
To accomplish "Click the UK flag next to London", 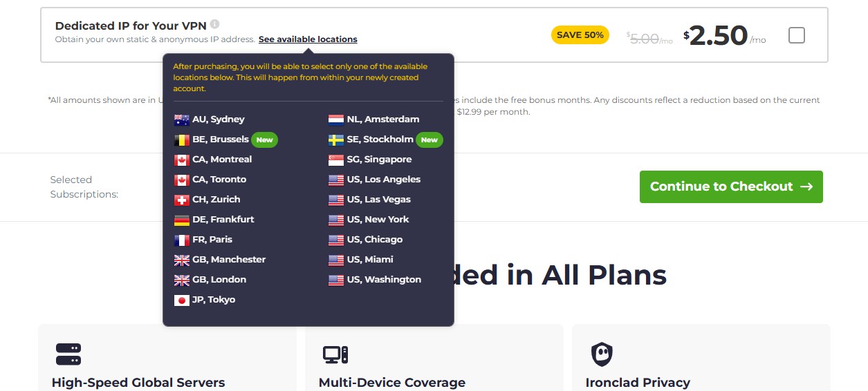I will tap(182, 280).
